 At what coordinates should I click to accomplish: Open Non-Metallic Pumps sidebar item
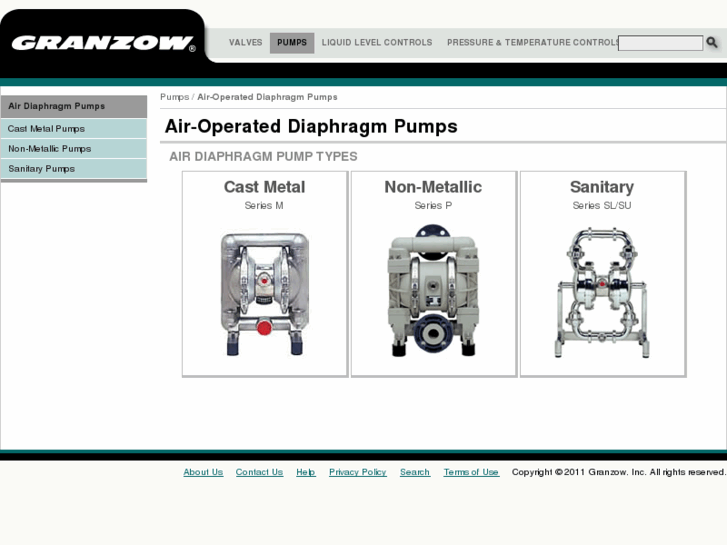[x=74, y=149]
